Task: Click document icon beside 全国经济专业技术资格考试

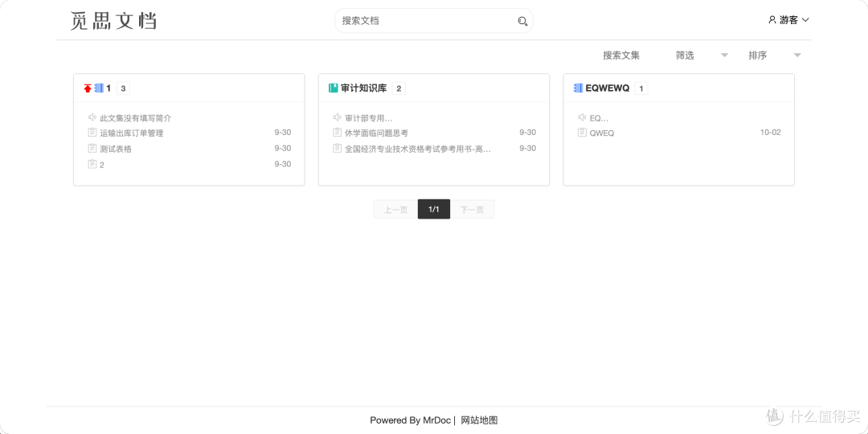Action: coord(337,148)
